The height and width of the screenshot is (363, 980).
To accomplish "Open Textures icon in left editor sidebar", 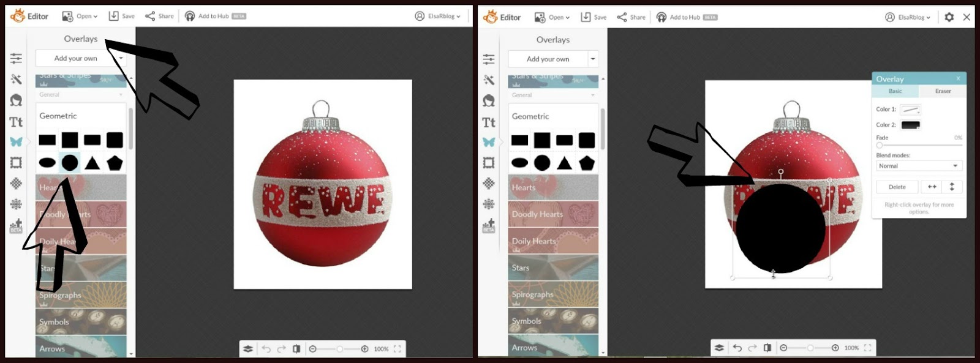I will (16, 183).
